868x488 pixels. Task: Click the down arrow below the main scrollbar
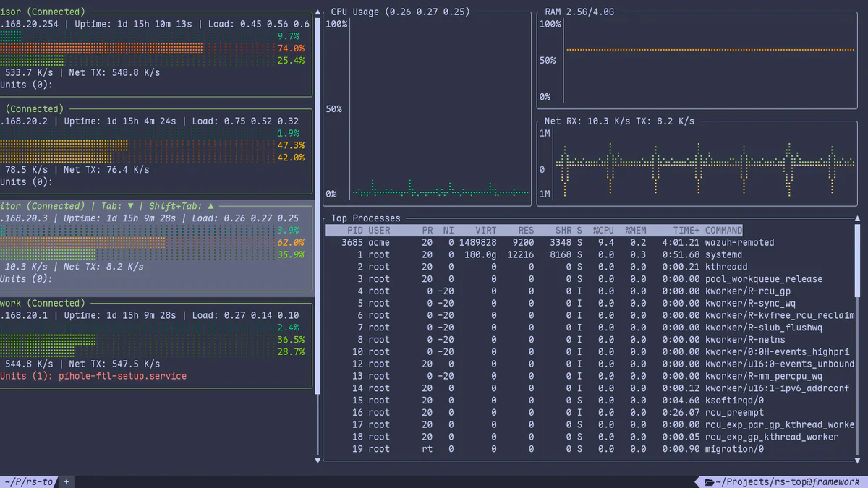coord(318,459)
